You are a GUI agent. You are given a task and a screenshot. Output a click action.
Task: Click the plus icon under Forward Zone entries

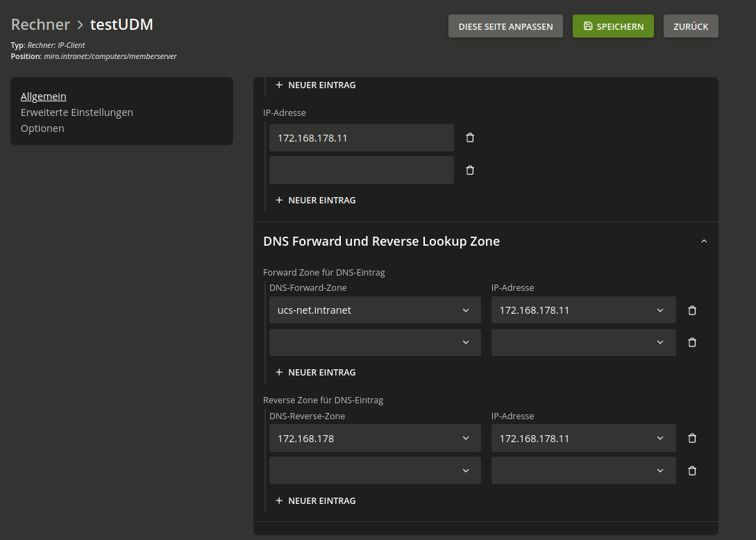(279, 372)
